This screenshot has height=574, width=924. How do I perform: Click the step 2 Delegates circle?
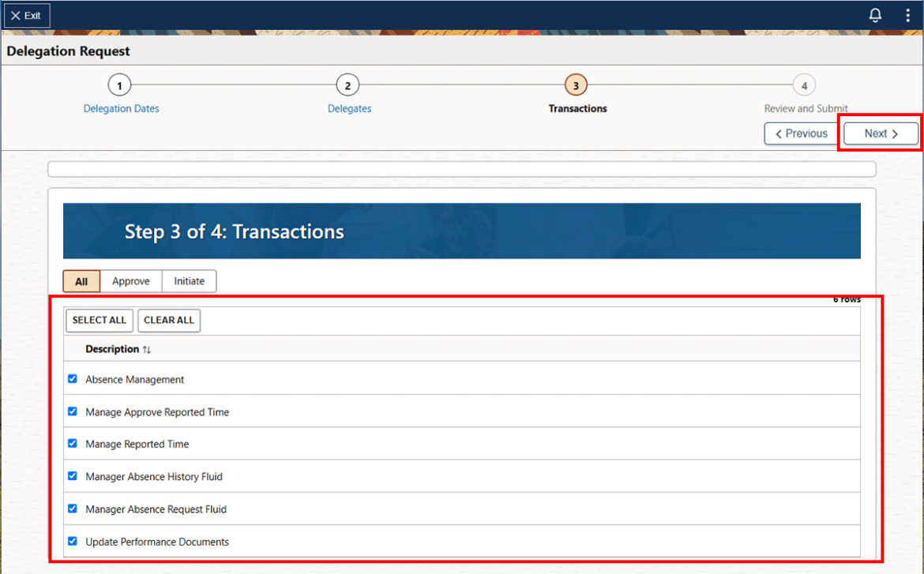point(348,84)
